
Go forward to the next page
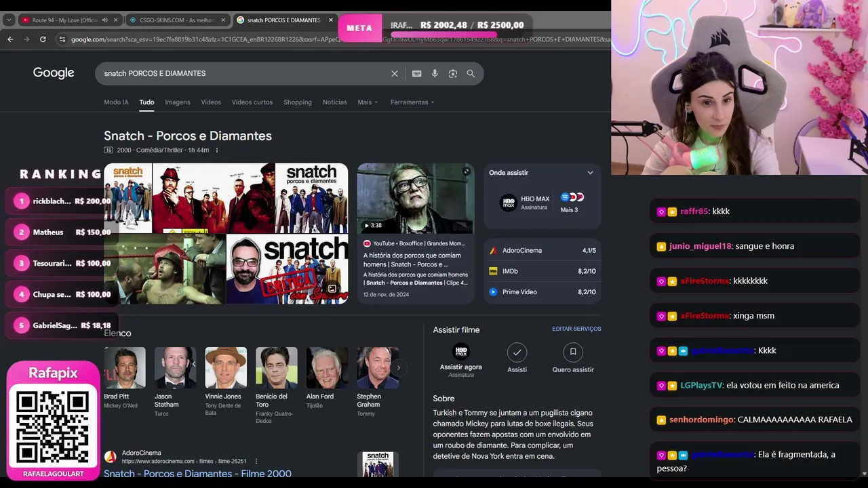coord(26,39)
